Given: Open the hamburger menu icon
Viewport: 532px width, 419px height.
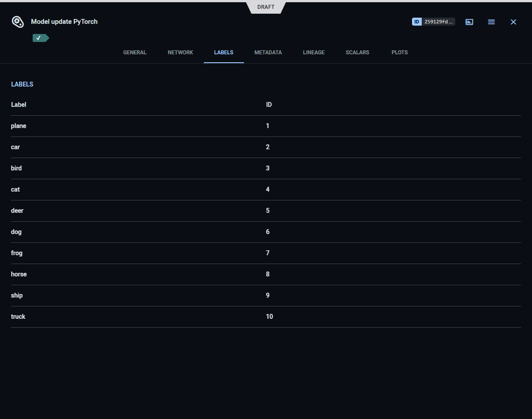Looking at the screenshot, I should click(491, 22).
